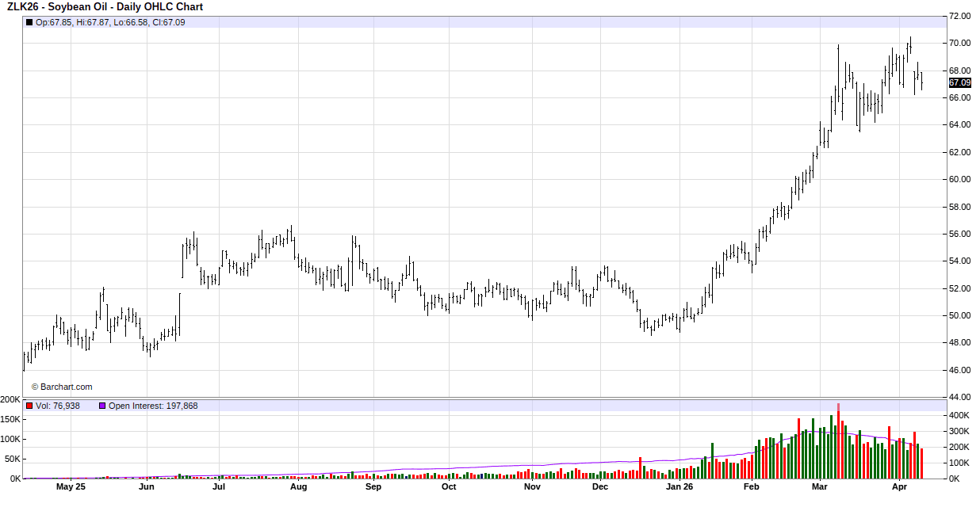
Task: Click the Barchart.com copyright text
Action: pos(62,387)
